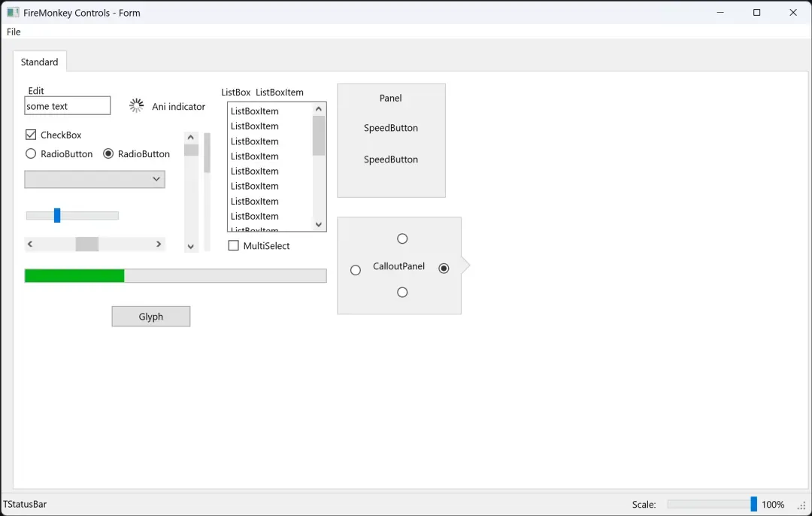Minimize the FireMonkey Controls window

pyautogui.click(x=720, y=13)
